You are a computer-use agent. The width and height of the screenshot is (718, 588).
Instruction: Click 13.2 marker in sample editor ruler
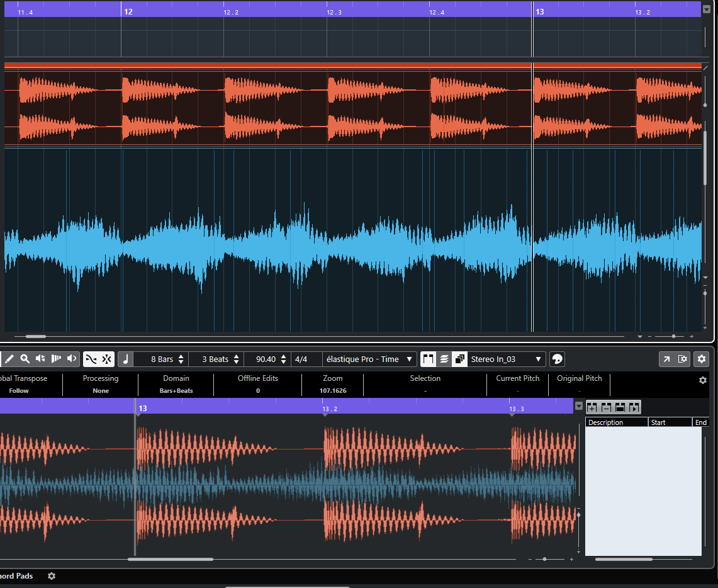click(x=330, y=409)
